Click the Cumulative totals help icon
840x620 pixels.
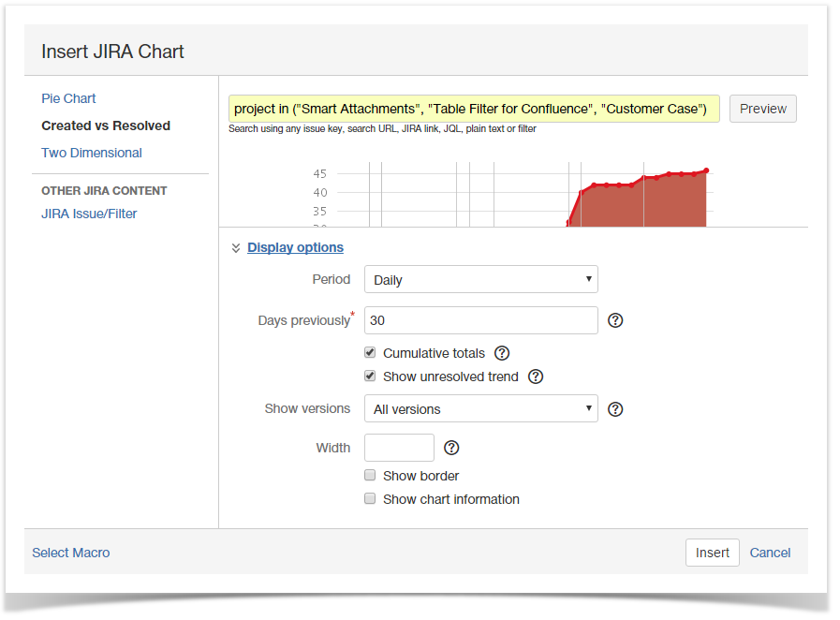(502, 353)
